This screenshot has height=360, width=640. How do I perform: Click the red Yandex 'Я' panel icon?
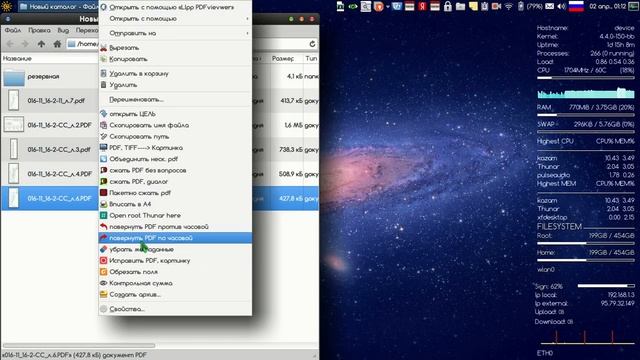click(x=422, y=7)
